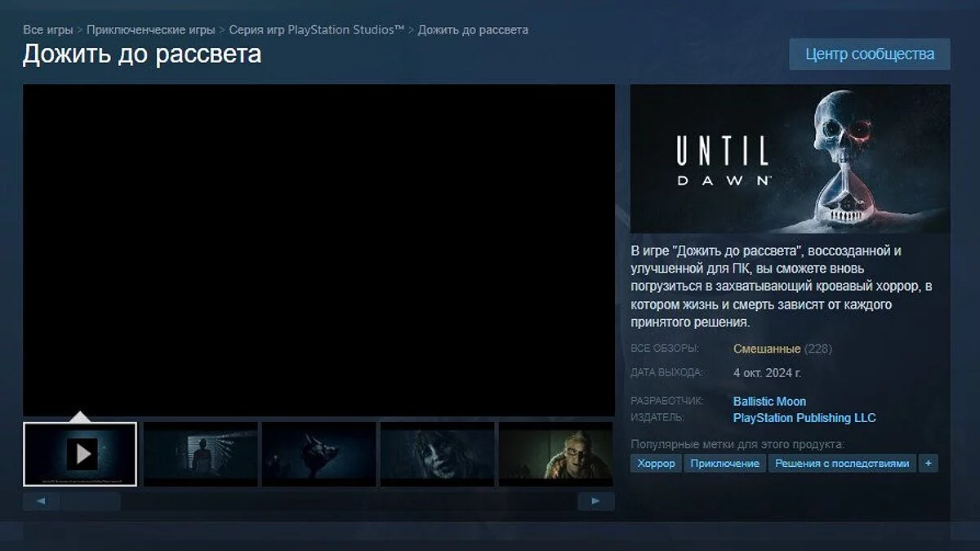Viewport: 980px width, 551px height.
Task: Open Серия игр PlayStation Studios breadcrumb
Action: 317,29
